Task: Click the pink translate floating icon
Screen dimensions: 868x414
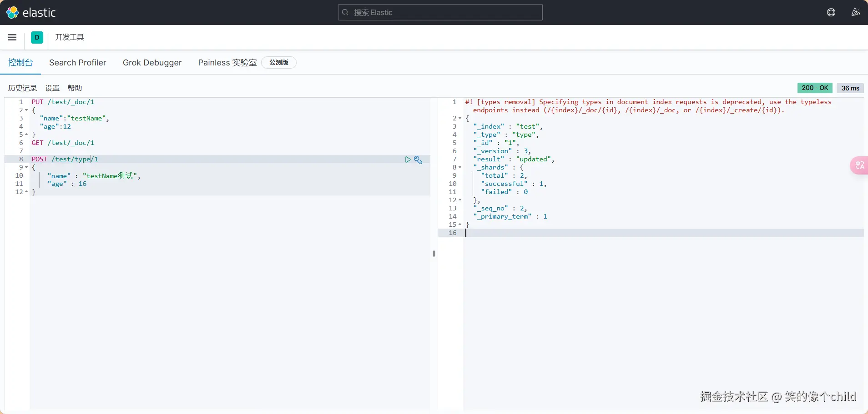Action: 859,165
